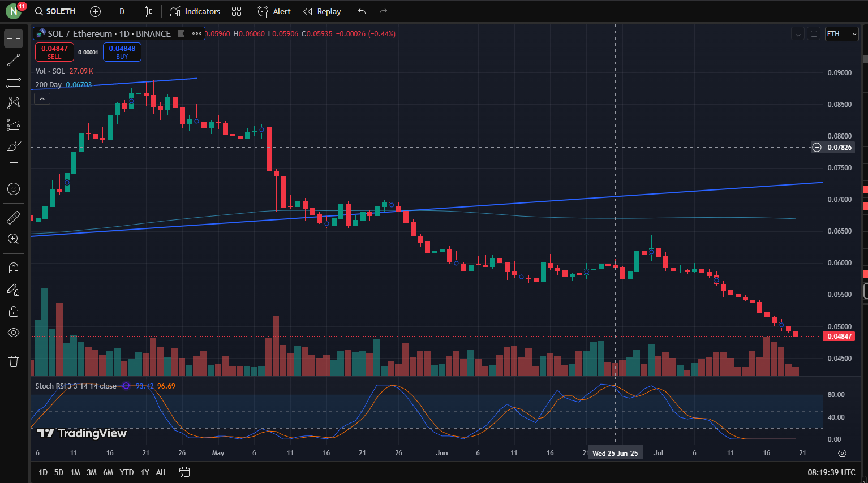The height and width of the screenshot is (483, 868).
Task: Click the 0.07826 crosshair price label
Action: point(840,148)
